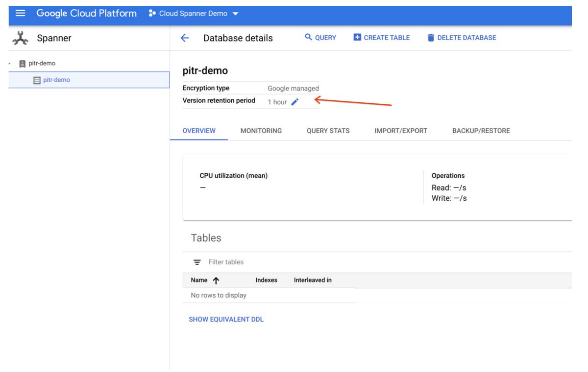Screen dimensions: 588x372
Task: Open the hamburger navigation menu
Action: pyautogui.click(x=20, y=14)
